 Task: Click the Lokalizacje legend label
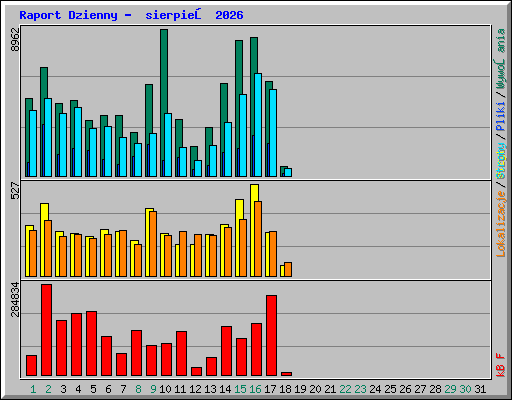point(501,224)
